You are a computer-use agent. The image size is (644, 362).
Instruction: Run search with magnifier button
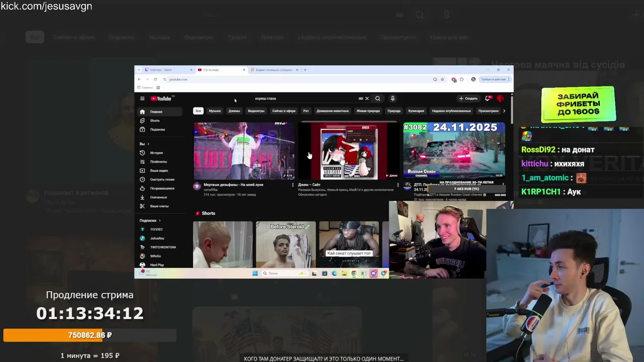coord(378,99)
